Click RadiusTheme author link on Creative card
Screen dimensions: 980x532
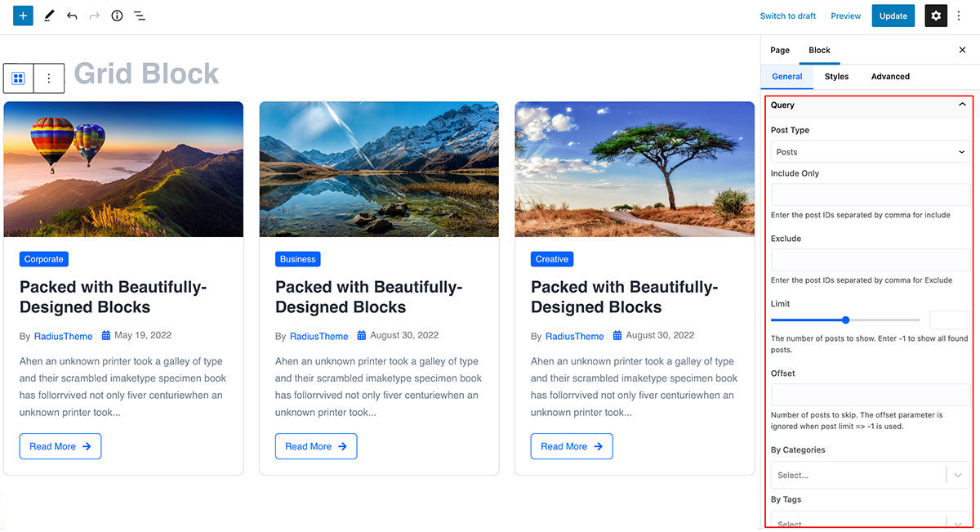575,336
